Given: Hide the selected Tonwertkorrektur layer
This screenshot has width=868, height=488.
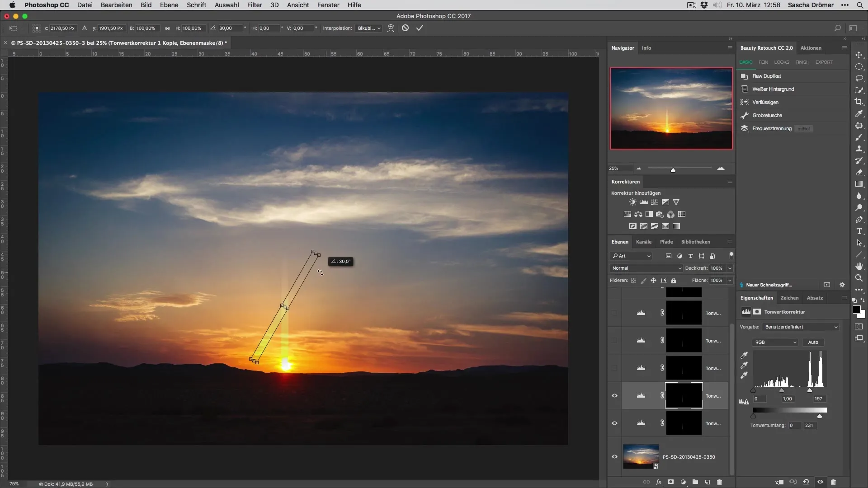Looking at the screenshot, I should pos(614,396).
